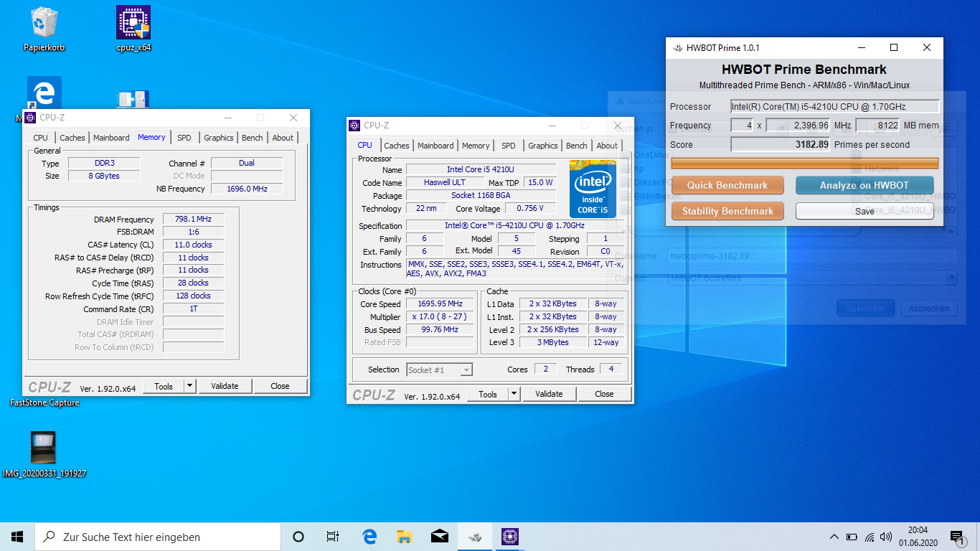This screenshot has height=551, width=980.
Task: Open Caches tab in right CPU-Z window
Action: (x=397, y=146)
